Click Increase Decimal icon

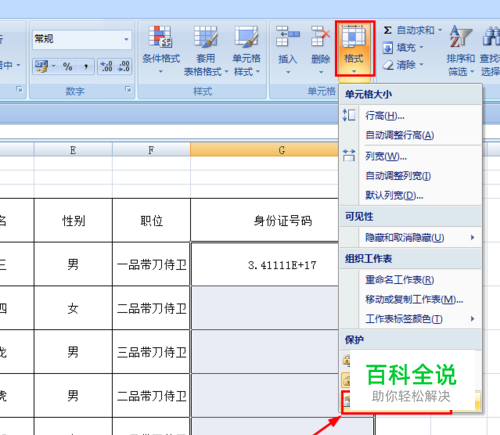pyautogui.click(x=106, y=66)
